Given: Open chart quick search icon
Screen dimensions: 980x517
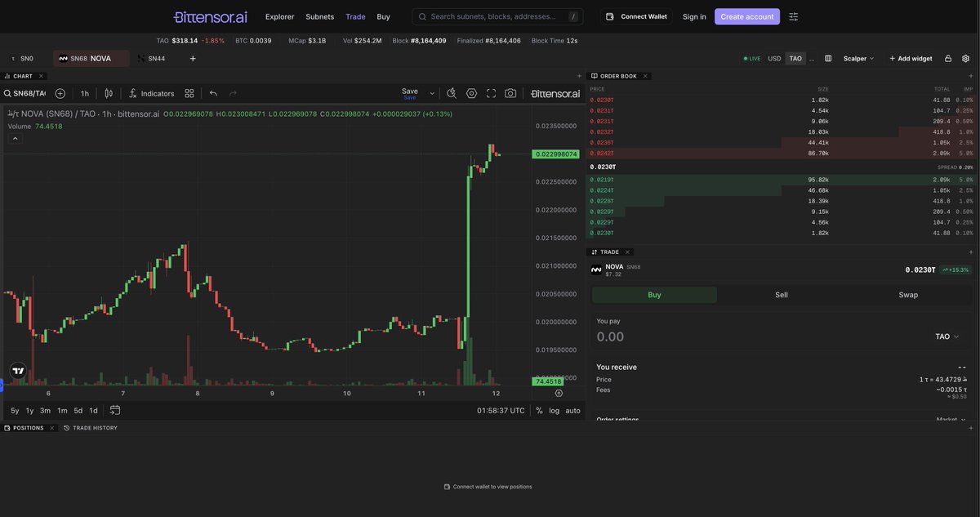Looking at the screenshot, I should pos(451,93).
